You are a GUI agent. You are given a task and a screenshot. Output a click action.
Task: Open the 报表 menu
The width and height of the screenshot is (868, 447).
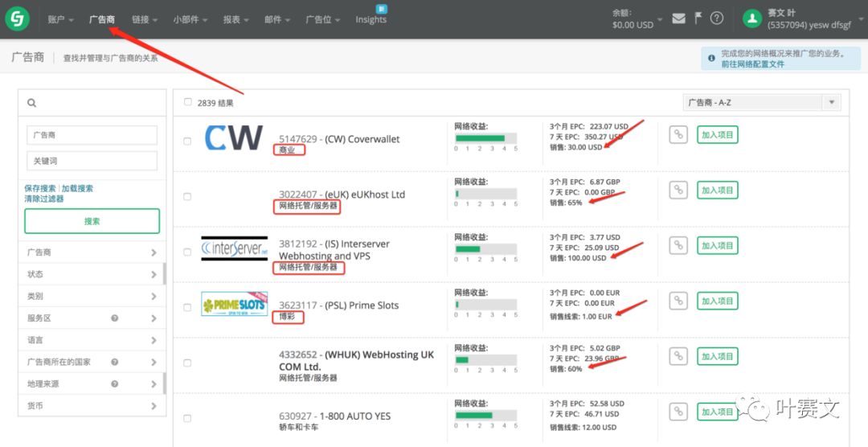[235, 19]
